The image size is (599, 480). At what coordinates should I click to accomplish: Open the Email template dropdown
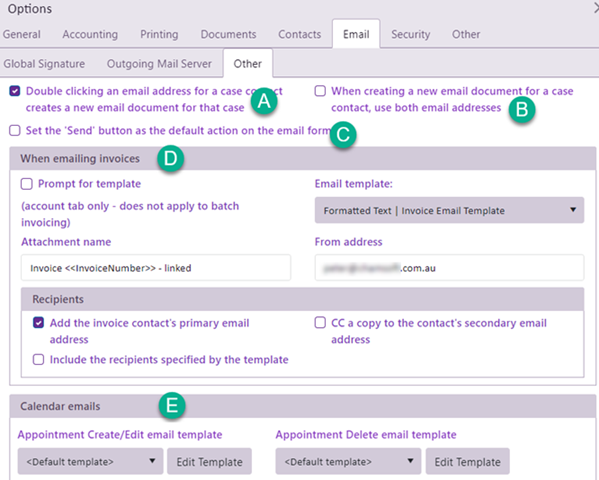click(x=449, y=210)
